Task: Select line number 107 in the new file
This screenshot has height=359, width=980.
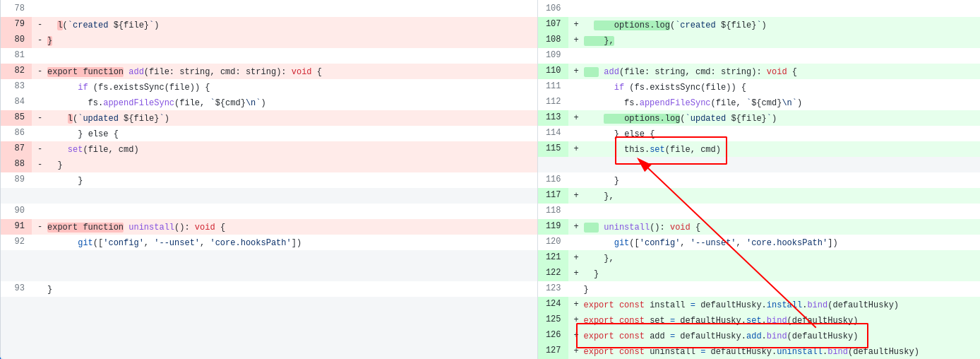Action: 553,25
